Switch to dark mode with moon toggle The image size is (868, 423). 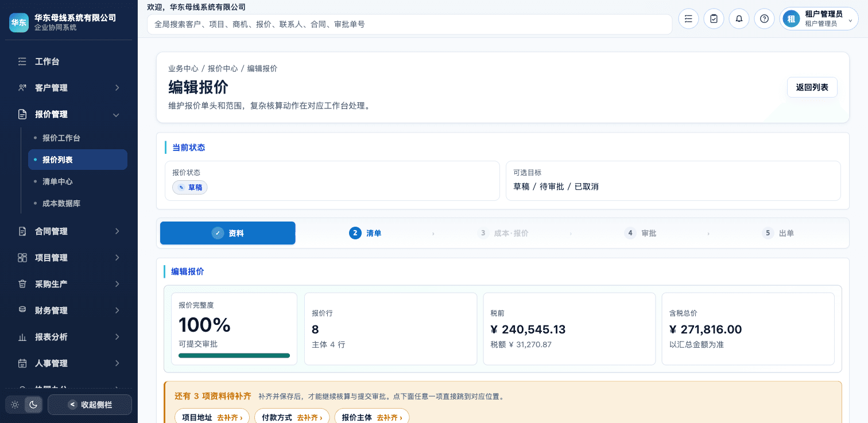coord(33,405)
